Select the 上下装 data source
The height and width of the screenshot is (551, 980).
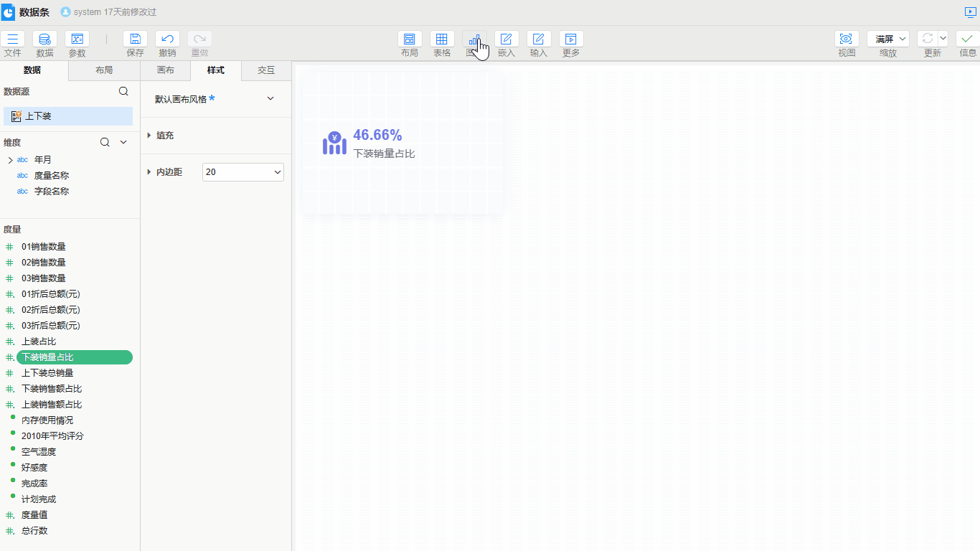[68, 116]
